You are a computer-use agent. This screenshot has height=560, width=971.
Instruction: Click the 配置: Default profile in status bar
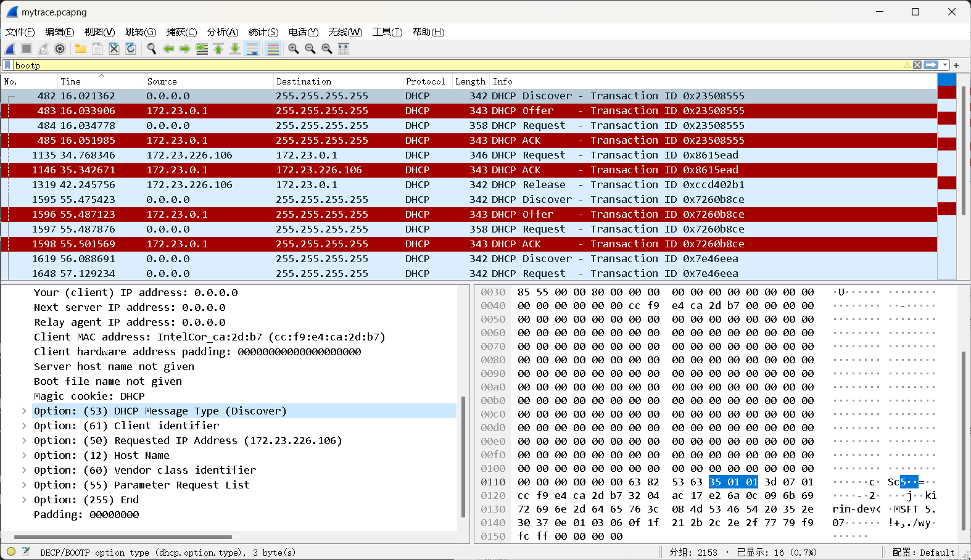(923, 553)
